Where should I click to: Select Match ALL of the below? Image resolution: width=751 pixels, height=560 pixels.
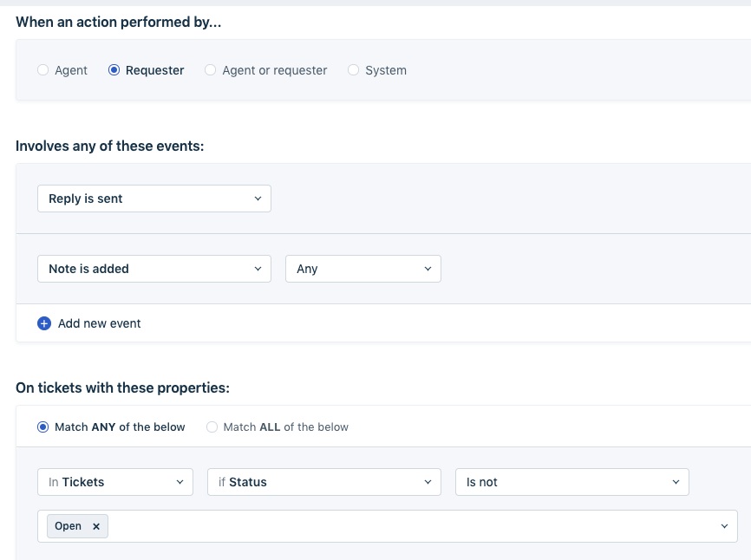coord(212,427)
